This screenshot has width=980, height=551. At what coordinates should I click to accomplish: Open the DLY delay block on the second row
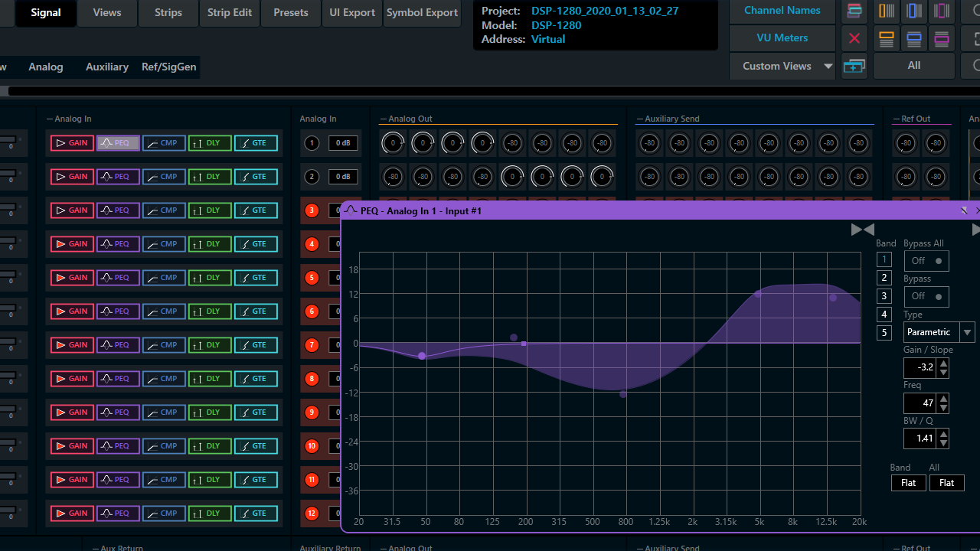click(x=210, y=177)
